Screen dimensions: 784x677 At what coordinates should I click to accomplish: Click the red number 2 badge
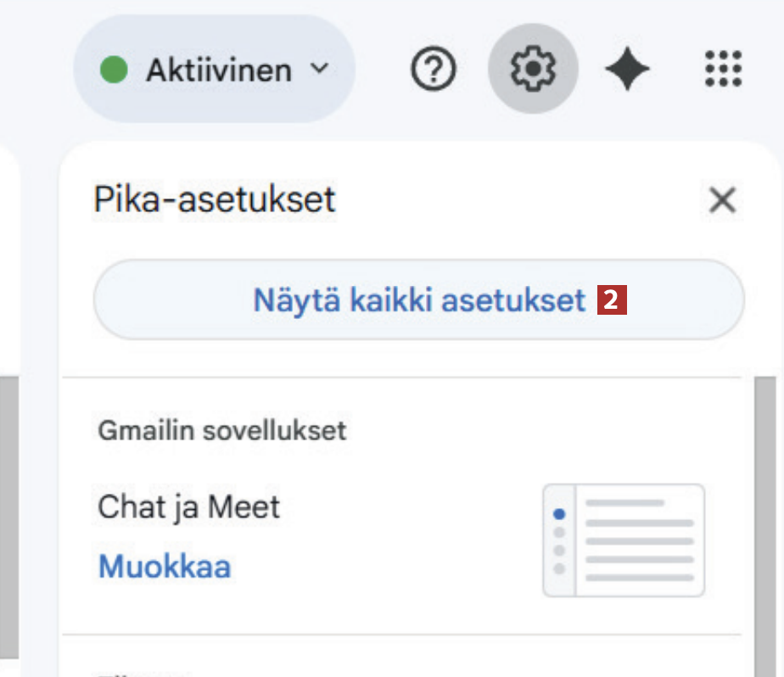[x=613, y=301]
